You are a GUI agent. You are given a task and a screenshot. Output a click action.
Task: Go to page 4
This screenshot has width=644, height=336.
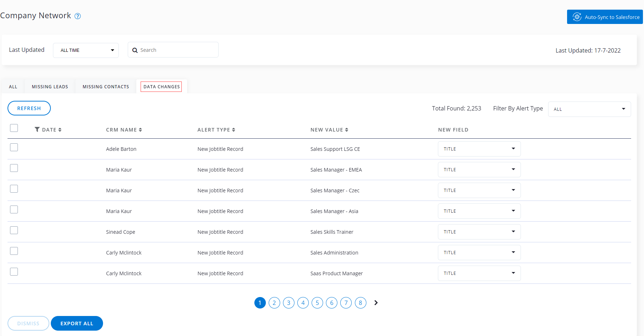[x=303, y=303]
